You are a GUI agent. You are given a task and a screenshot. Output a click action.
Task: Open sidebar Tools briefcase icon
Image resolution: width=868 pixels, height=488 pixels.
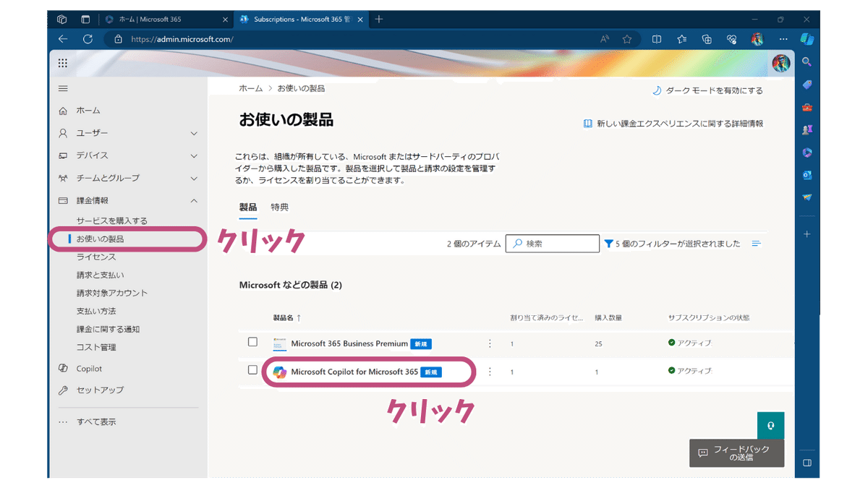point(807,108)
